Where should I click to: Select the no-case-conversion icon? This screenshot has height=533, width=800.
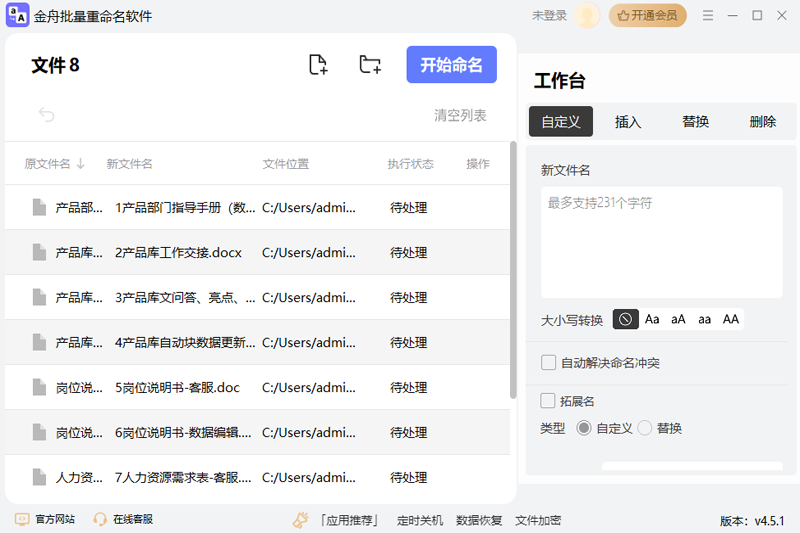(x=625, y=319)
